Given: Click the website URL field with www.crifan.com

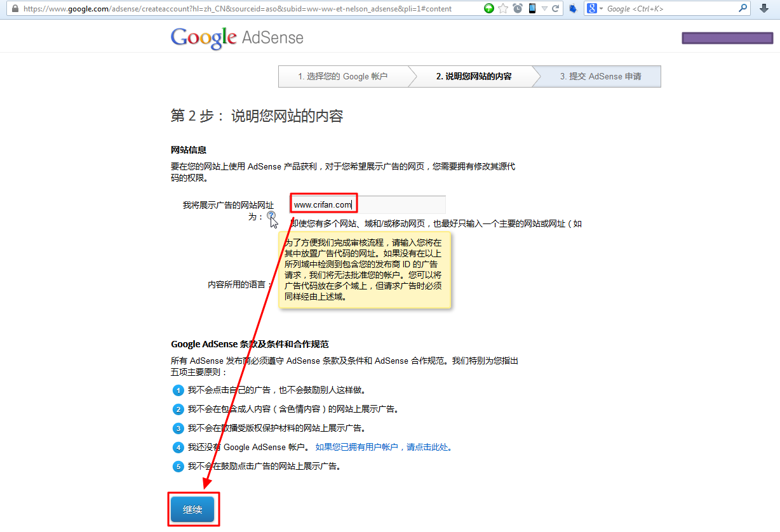Looking at the screenshot, I should pos(368,204).
